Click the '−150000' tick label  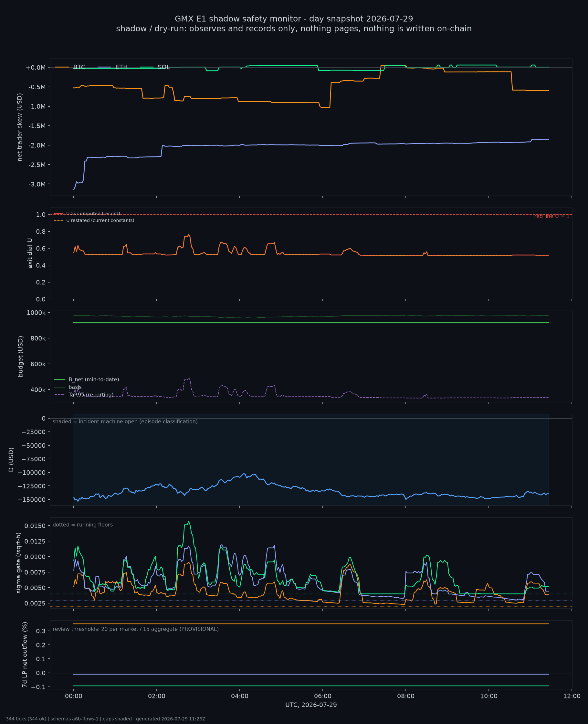(x=32, y=500)
